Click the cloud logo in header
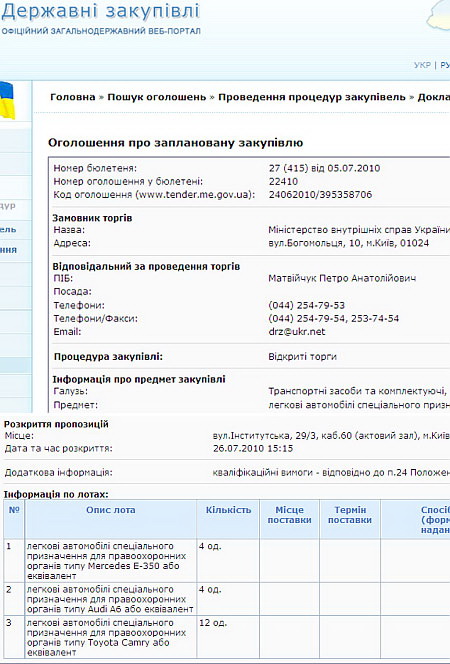This screenshot has width=450, height=664. point(438,16)
